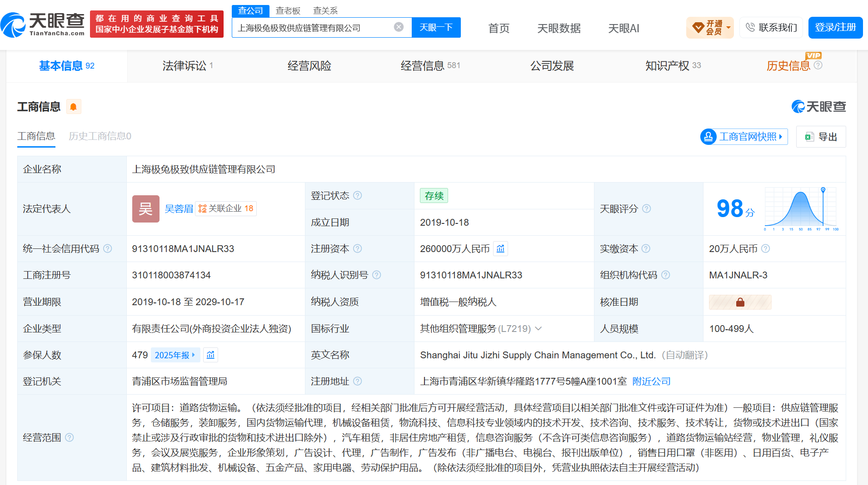868x485 pixels.
Task: Open the 基本信息 tab
Action: (67, 66)
